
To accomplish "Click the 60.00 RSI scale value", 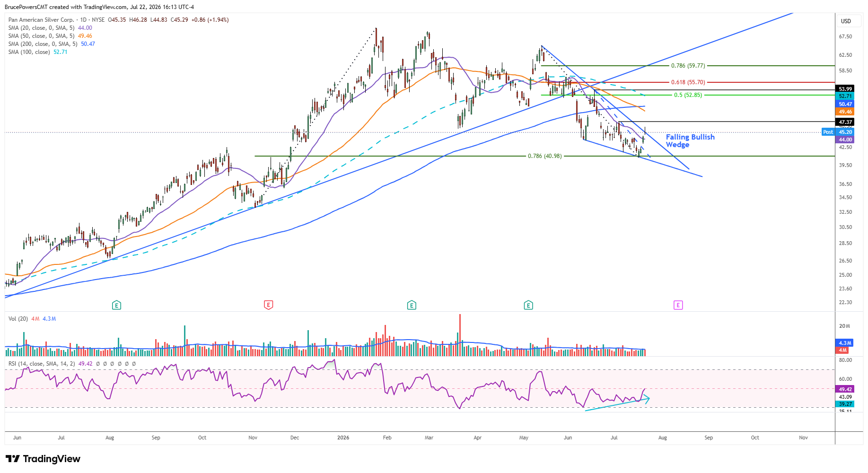I will tap(845, 379).
